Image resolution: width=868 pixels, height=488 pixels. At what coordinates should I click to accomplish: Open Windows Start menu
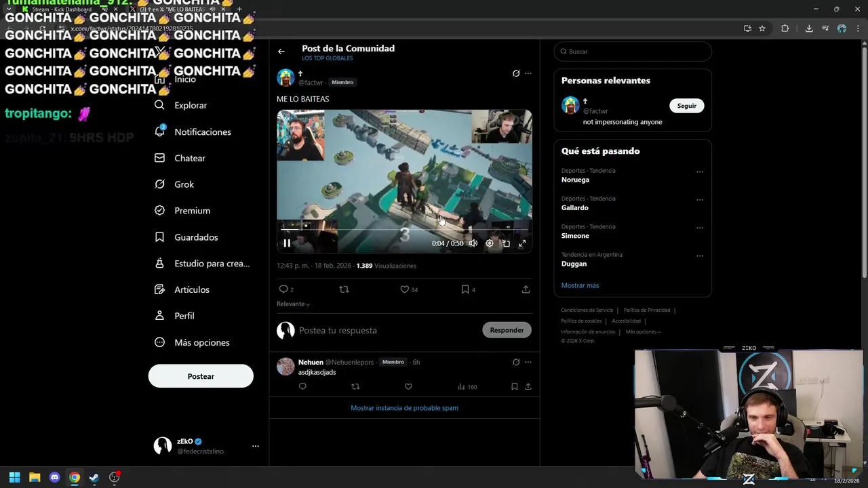(x=14, y=477)
